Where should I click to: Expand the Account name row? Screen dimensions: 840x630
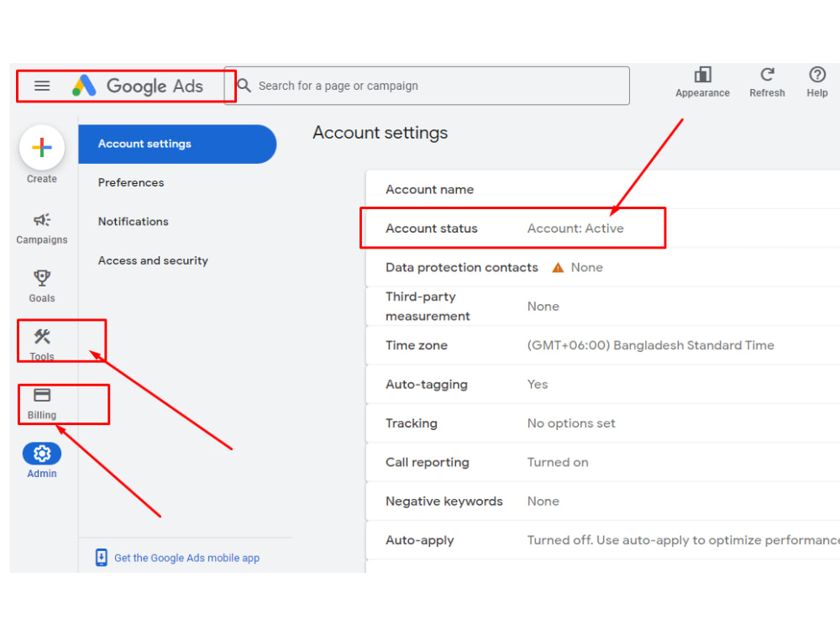coord(602,190)
